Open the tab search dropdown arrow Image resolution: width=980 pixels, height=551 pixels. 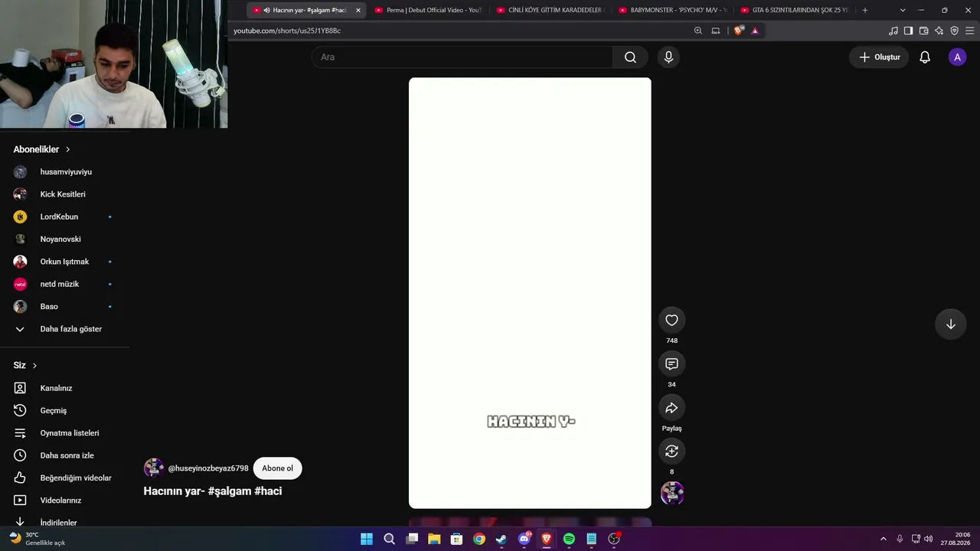click(x=903, y=10)
